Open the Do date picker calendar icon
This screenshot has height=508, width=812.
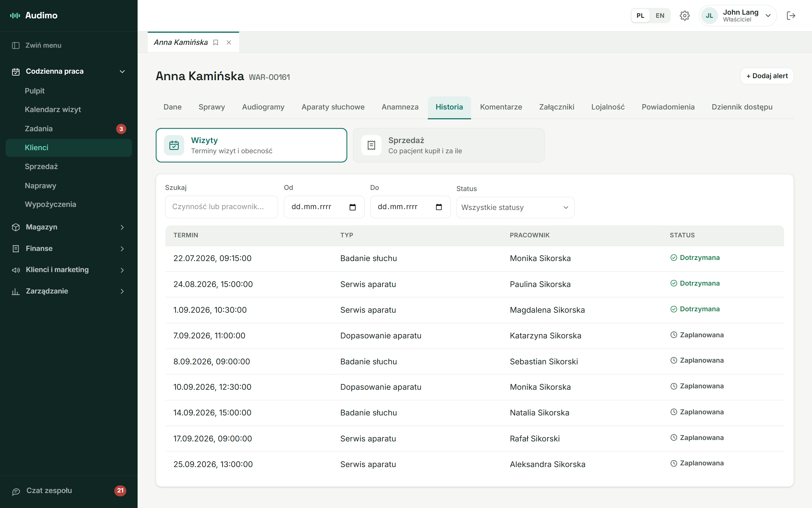coord(438,207)
